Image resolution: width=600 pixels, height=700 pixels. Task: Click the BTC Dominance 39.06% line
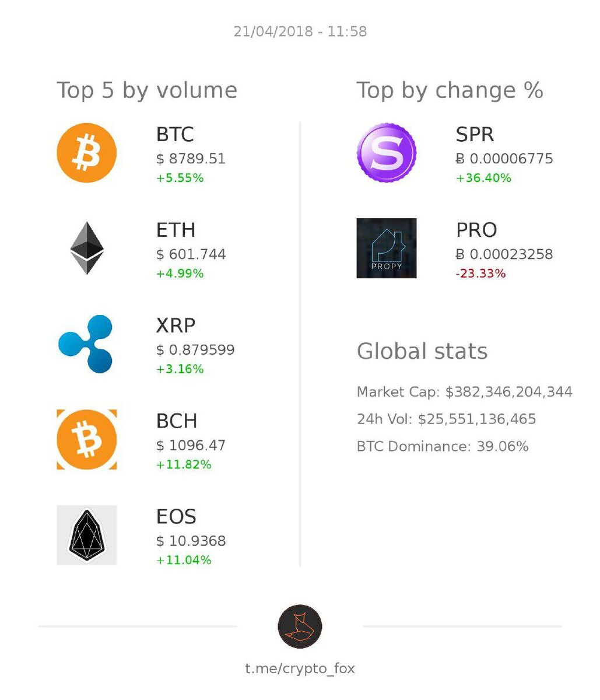point(443,447)
